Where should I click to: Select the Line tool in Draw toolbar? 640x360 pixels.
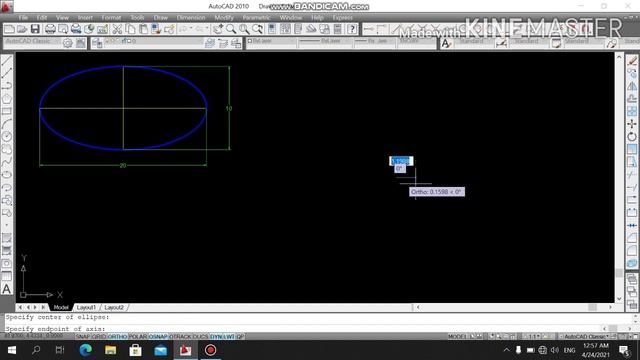pos(7,61)
